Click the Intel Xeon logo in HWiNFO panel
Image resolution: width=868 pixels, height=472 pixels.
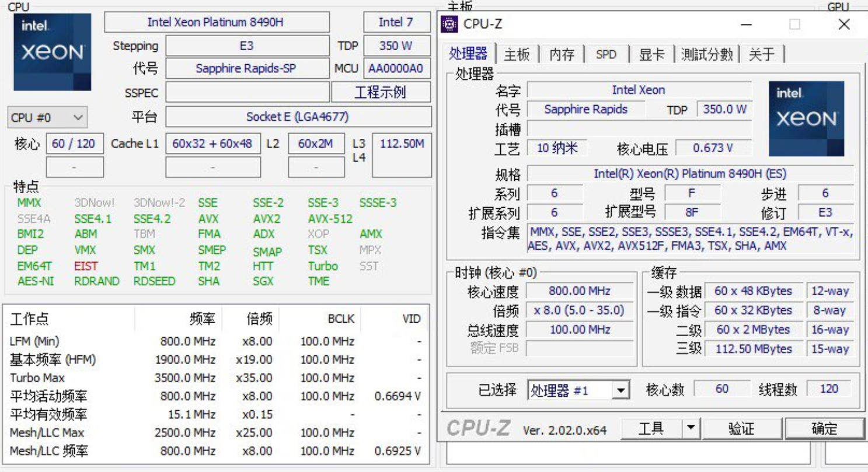53,52
